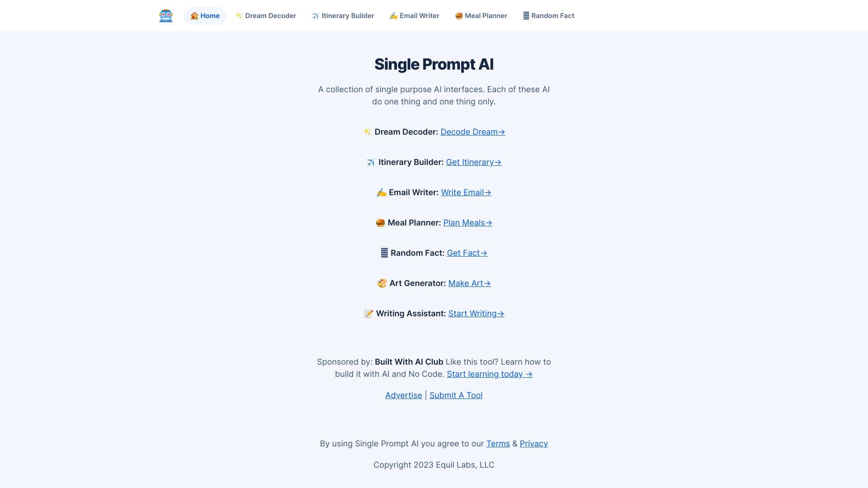This screenshot has height=488, width=868.
Task: Click Get Itinerary link
Action: (x=473, y=162)
